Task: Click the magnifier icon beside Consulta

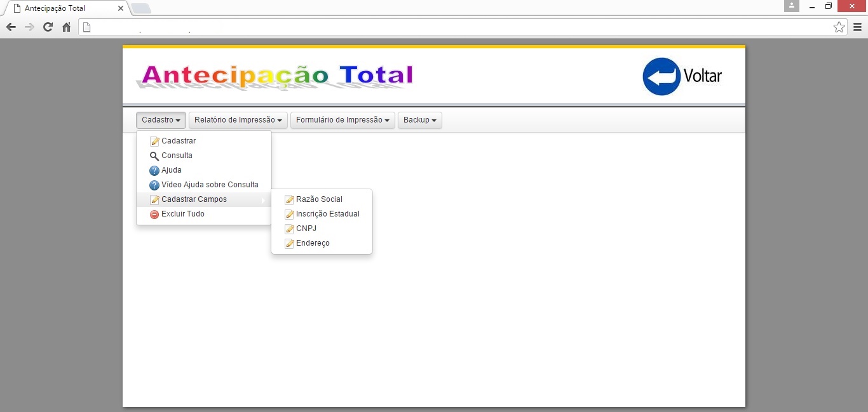Action: point(154,156)
